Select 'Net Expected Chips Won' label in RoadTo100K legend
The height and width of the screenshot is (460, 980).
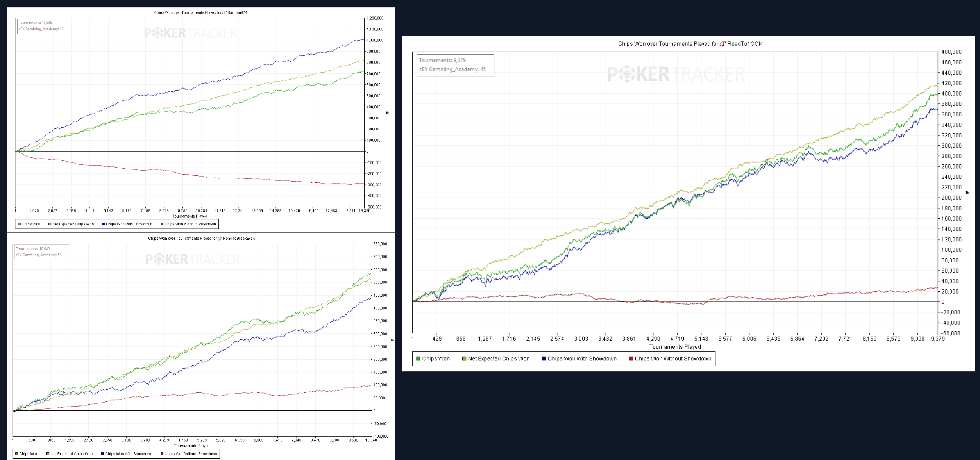tap(498, 358)
